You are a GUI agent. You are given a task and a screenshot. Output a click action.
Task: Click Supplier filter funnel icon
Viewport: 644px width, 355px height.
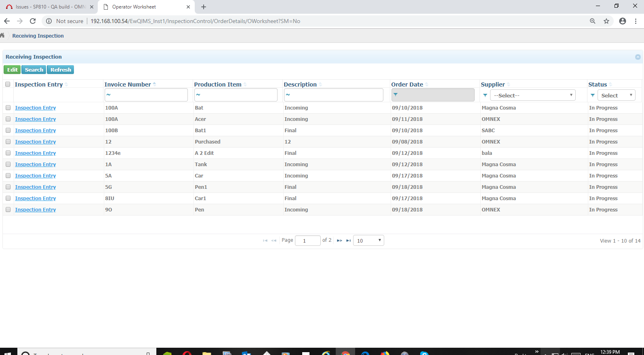(x=485, y=95)
